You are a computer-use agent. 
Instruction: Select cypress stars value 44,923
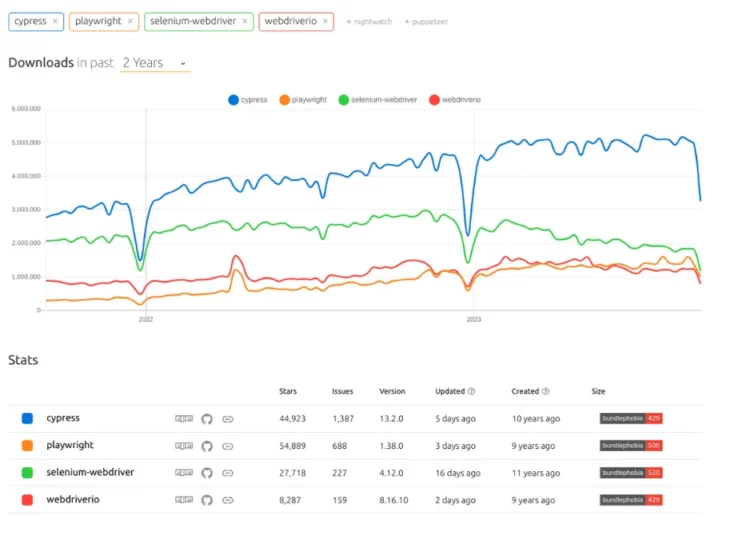[292, 419]
